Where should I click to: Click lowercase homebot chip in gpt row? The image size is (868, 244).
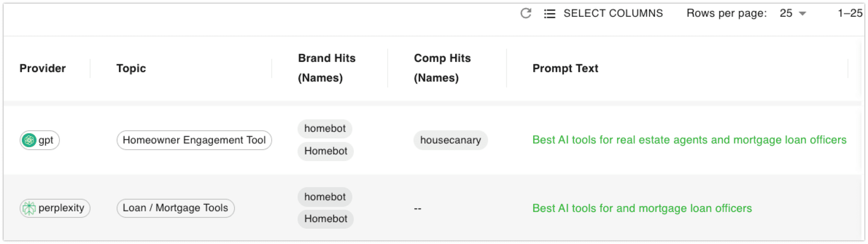325,129
